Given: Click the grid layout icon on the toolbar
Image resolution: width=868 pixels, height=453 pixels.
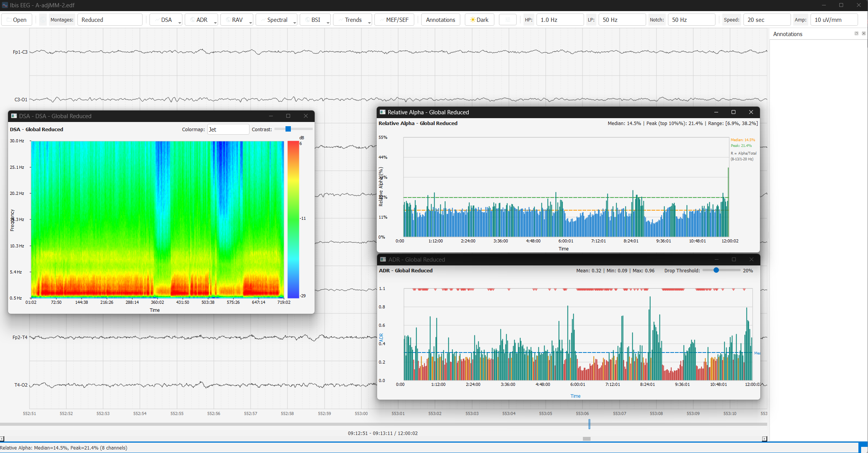Looking at the screenshot, I should (x=507, y=20).
